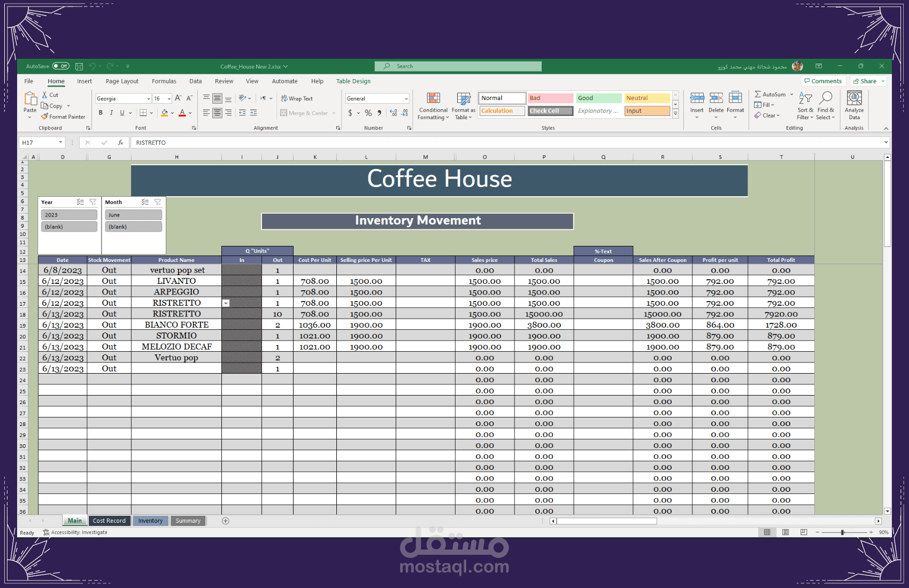The height and width of the screenshot is (588, 909).
Task: Toggle Italic formatting
Action: tap(111, 113)
